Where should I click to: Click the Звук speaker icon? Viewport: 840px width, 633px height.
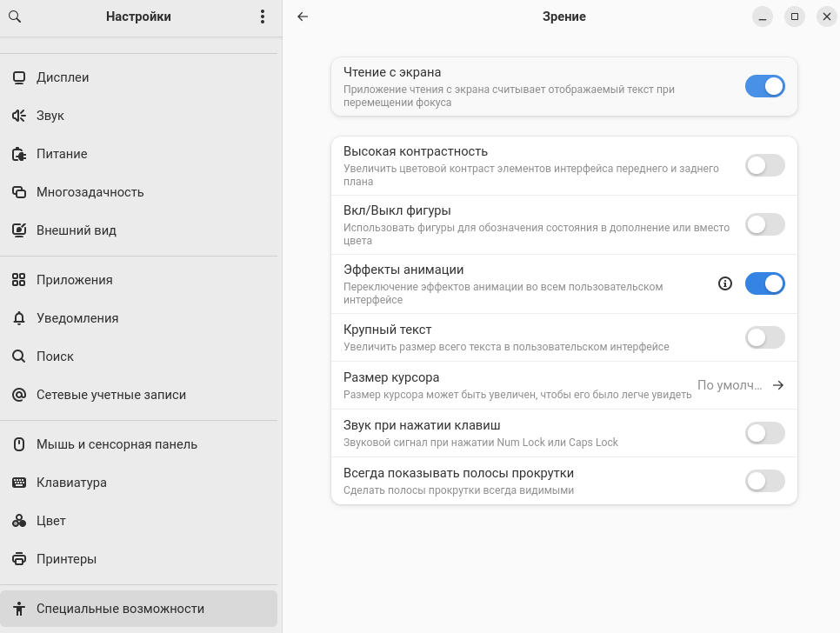click(19, 116)
